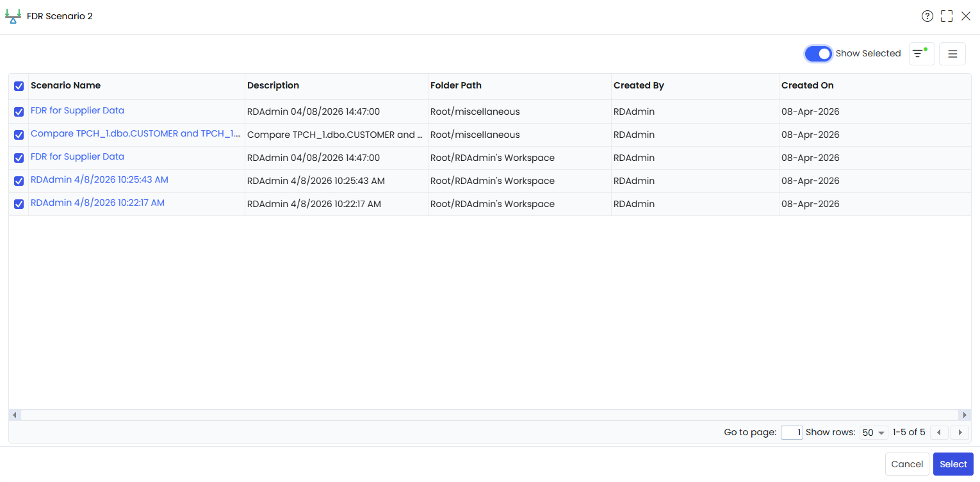Click the Cancel button
Image resolution: width=980 pixels, height=482 pixels.
pos(907,464)
